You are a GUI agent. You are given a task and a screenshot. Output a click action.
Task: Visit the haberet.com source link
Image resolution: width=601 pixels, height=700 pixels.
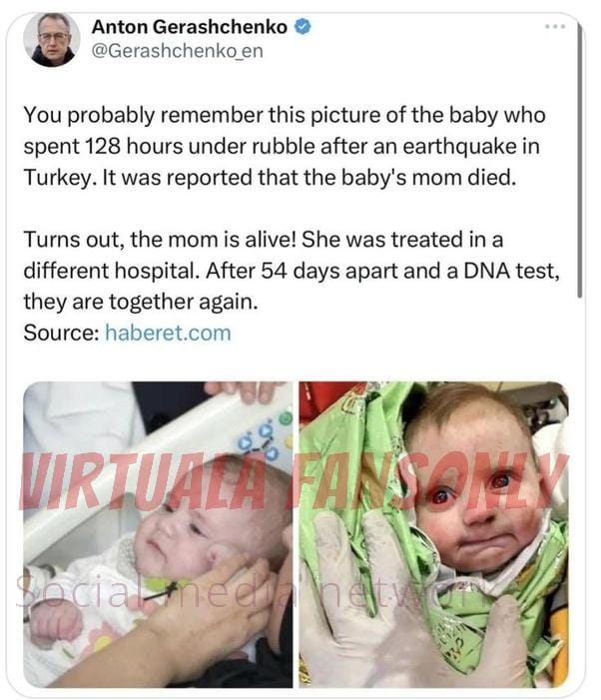(168, 334)
